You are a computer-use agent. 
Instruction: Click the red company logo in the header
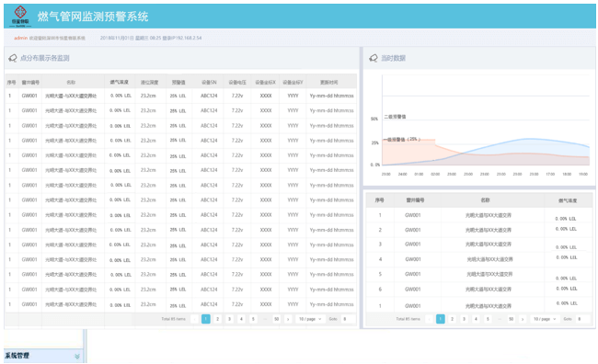20,16
